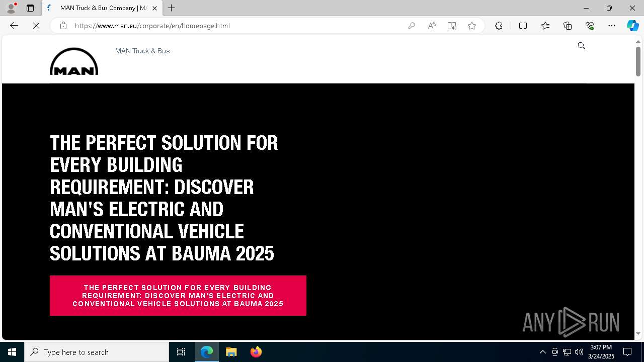Viewport: 644px width, 362px height.
Task: Click the page vertical scrollbar thumb
Action: [638, 61]
